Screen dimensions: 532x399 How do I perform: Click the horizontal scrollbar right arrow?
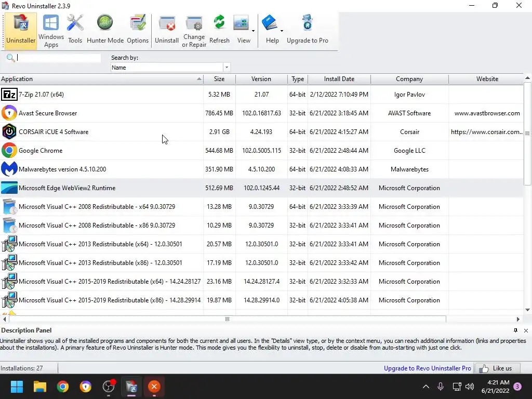pos(518,319)
